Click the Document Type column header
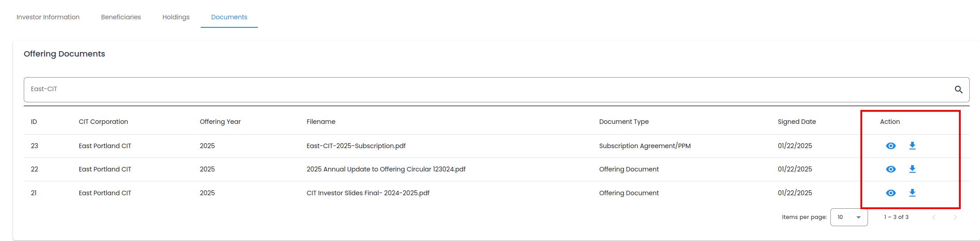Viewport: 980px width, 241px height. [x=623, y=122]
